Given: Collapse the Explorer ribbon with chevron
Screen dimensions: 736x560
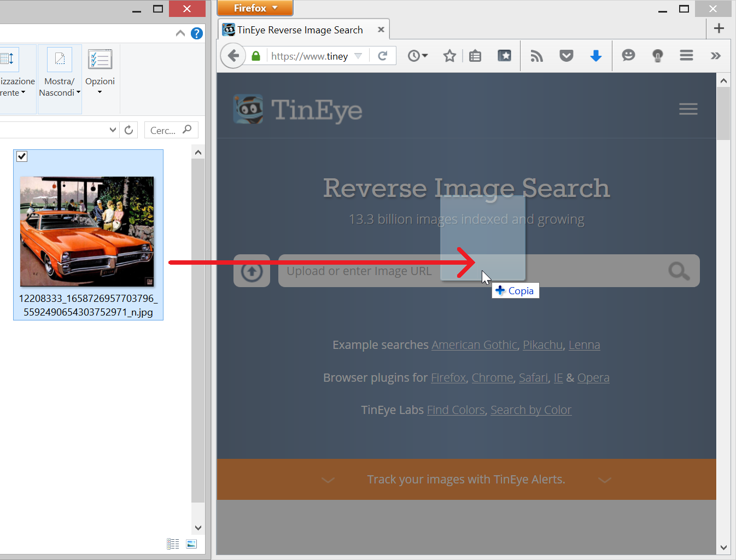Looking at the screenshot, I should (x=180, y=33).
